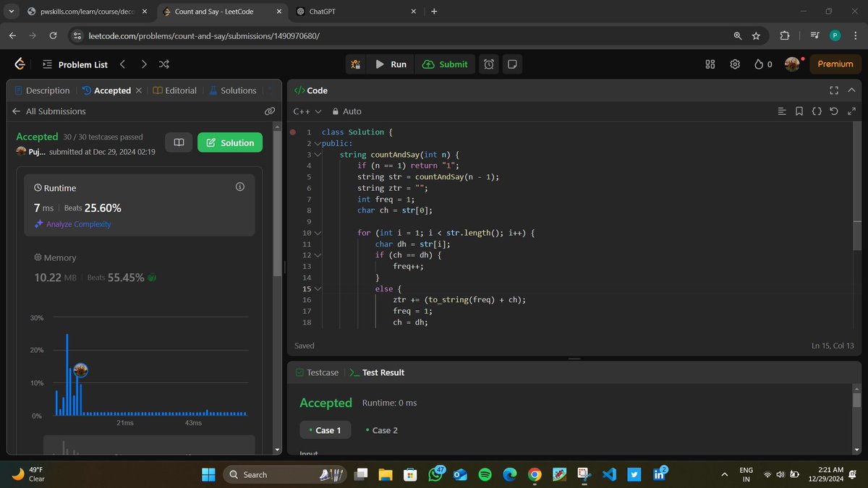This screenshot has height=488, width=868.
Task: View runtime info circle icon
Action: (240, 187)
